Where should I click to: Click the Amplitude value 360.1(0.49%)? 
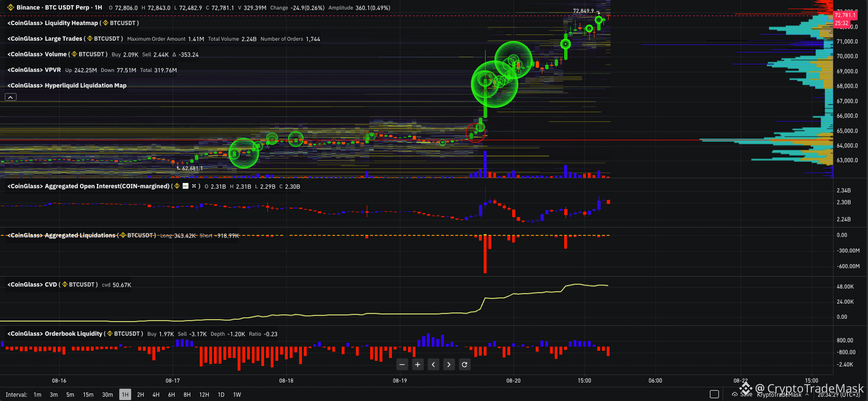[x=372, y=8]
